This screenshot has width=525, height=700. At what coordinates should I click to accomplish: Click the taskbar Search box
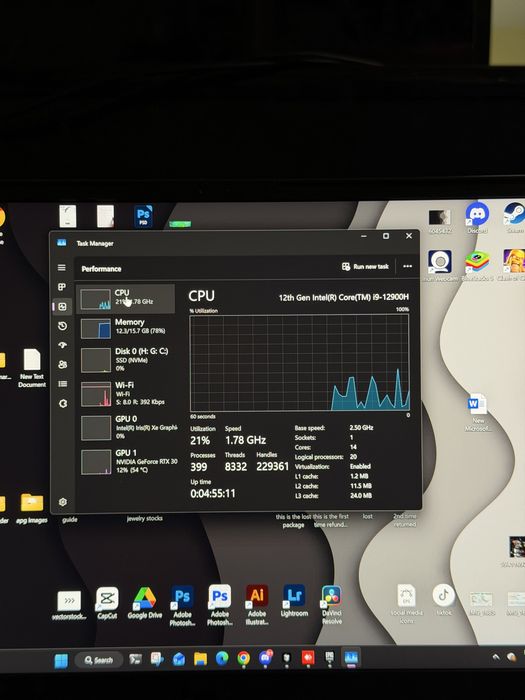[99, 660]
